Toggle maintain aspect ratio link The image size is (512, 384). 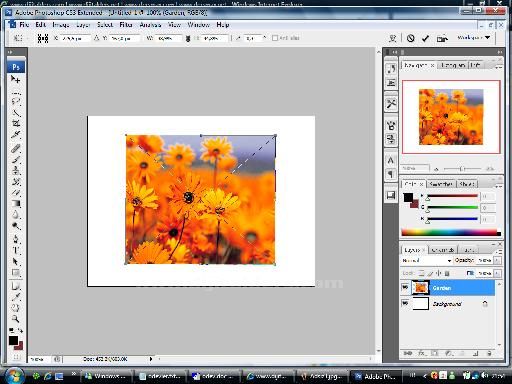point(188,39)
